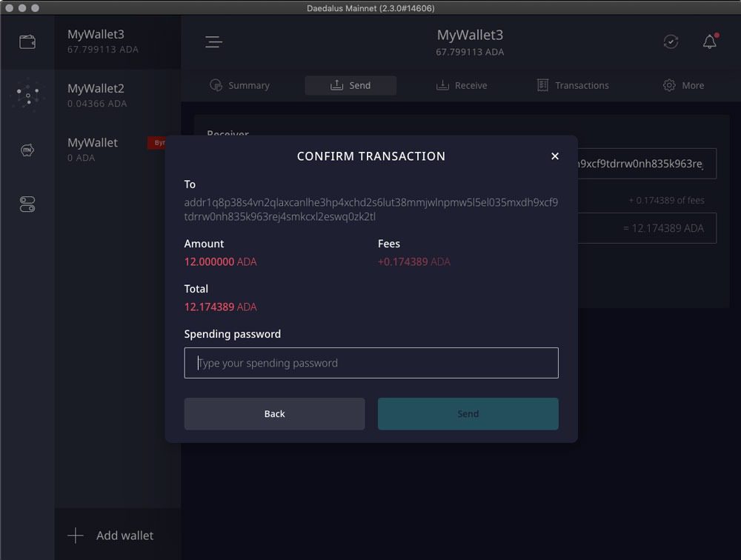Open ITN rewards via the piggy bank icon
This screenshot has width=741, height=560.
pyautogui.click(x=27, y=150)
